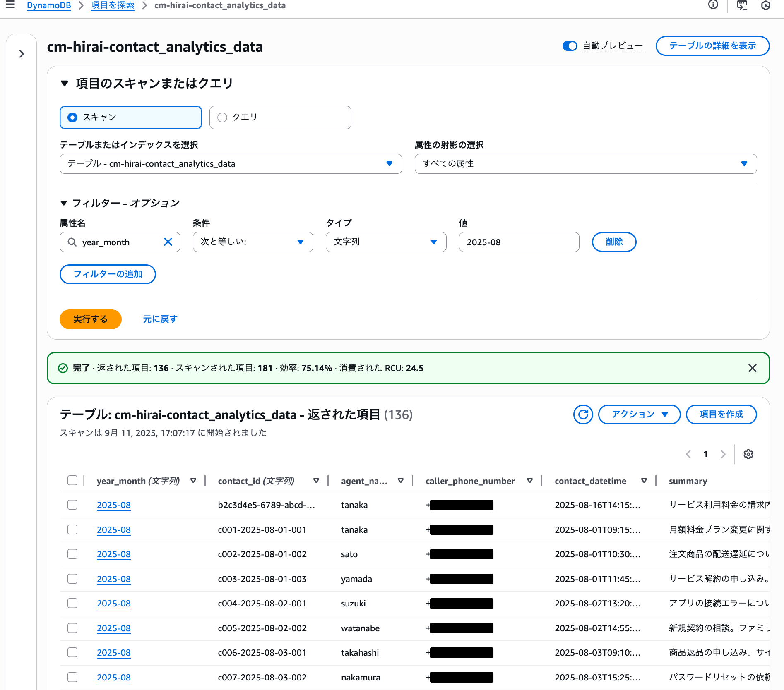Collapse the フィルター - オプション section
Screen dimensions: 784x690
point(64,203)
